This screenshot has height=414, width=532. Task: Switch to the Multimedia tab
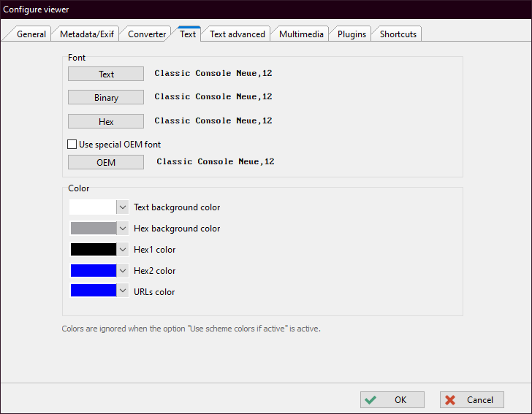(302, 34)
